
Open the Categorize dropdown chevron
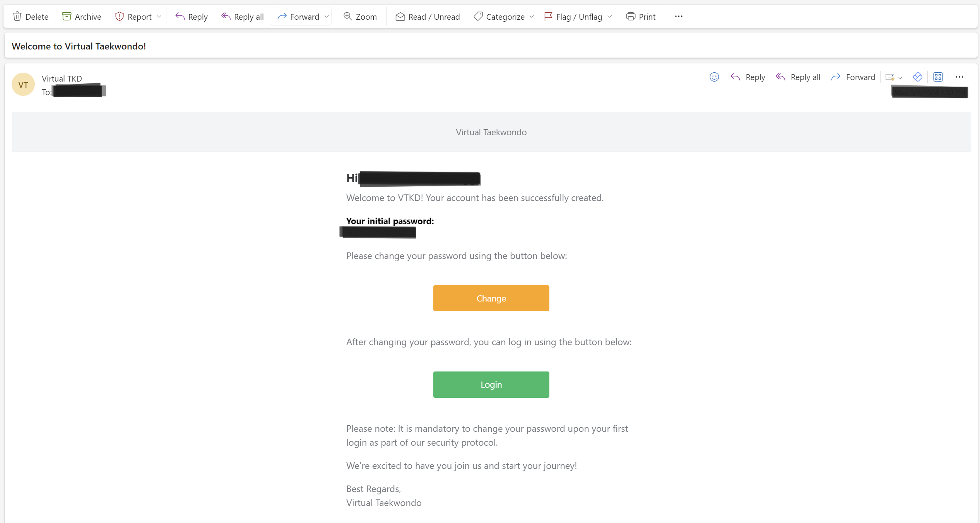point(532,17)
